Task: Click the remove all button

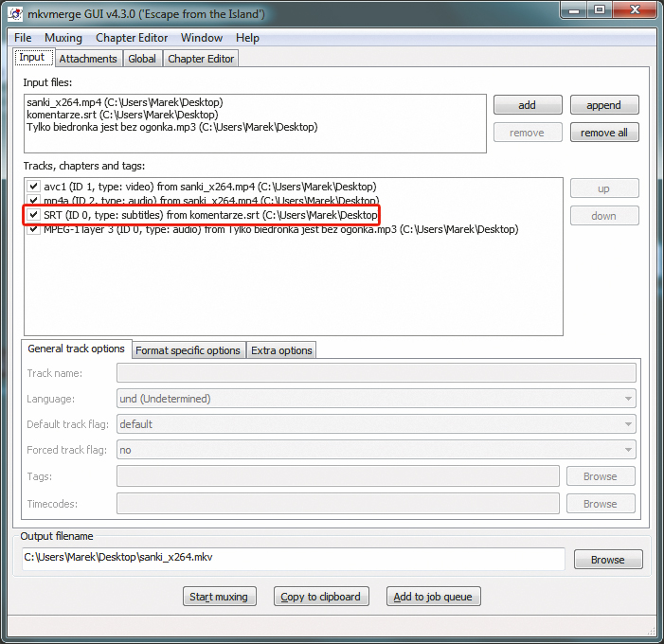Action: [x=603, y=133]
